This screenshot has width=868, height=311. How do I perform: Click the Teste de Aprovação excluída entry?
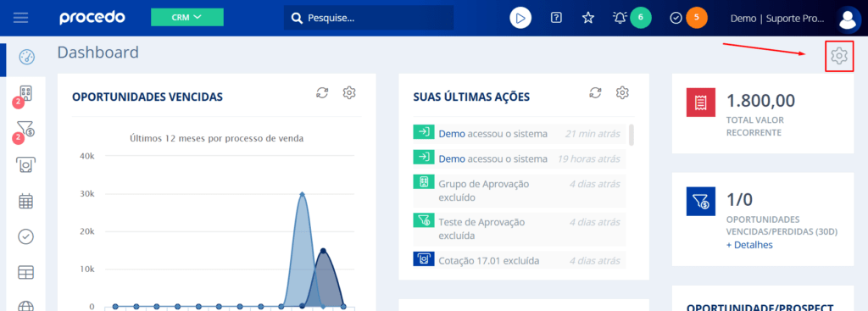point(520,229)
